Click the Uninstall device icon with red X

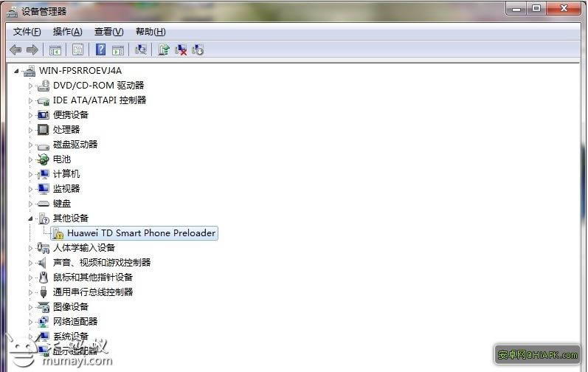(x=181, y=49)
